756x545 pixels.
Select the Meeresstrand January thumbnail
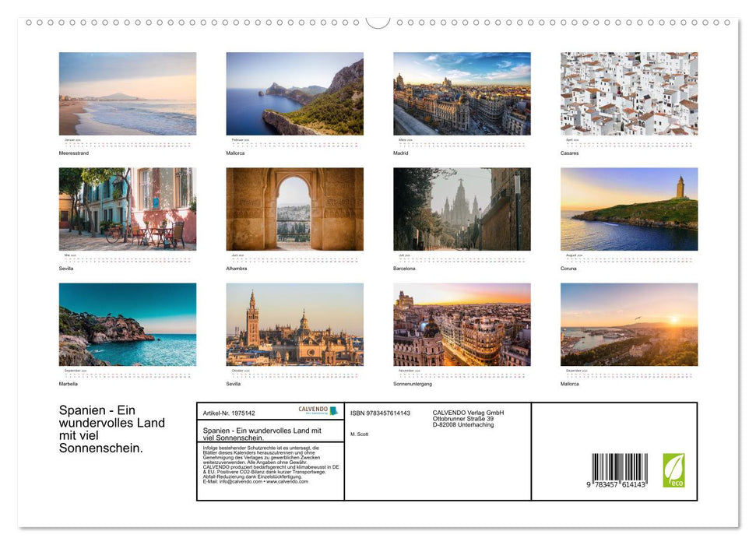[x=127, y=93]
